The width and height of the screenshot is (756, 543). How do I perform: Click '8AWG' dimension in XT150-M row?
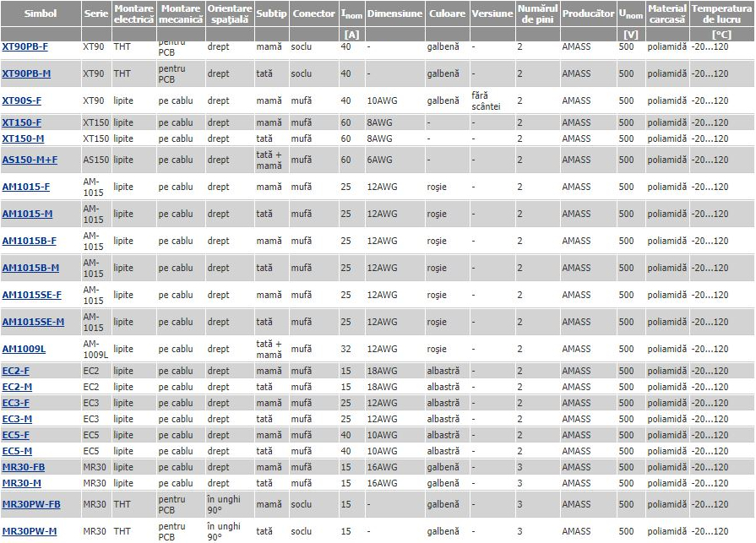(x=379, y=138)
